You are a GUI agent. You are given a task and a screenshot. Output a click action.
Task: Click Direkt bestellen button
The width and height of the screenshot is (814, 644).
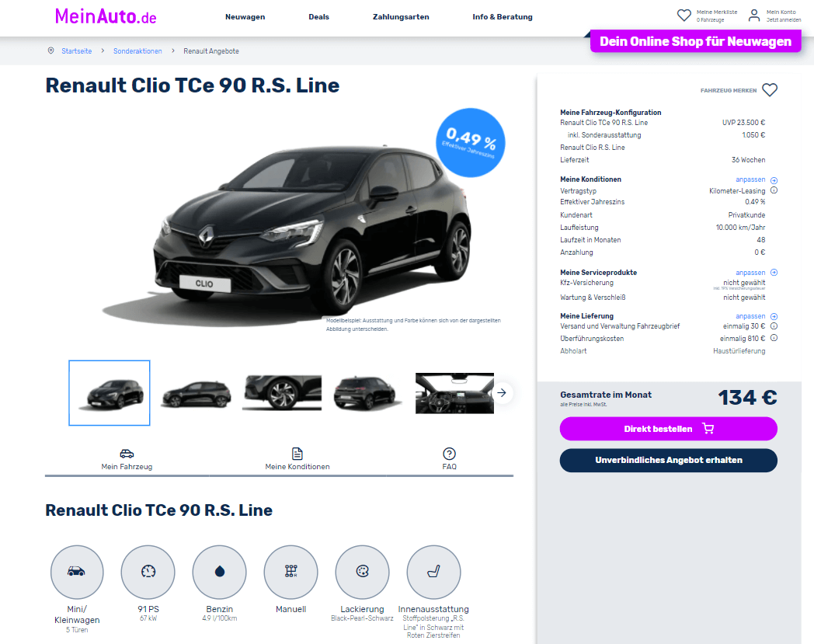click(669, 429)
